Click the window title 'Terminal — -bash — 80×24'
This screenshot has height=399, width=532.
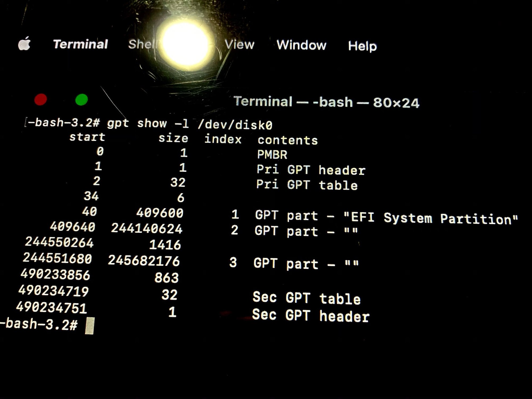(x=326, y=102)
